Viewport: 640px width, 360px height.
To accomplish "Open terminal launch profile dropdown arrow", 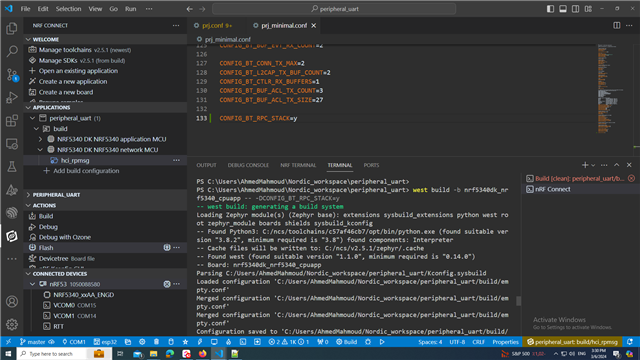I will pos(593,165).
